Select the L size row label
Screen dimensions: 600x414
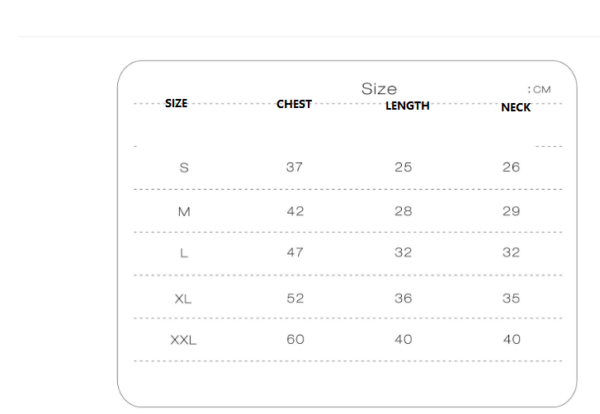[184, 253]
